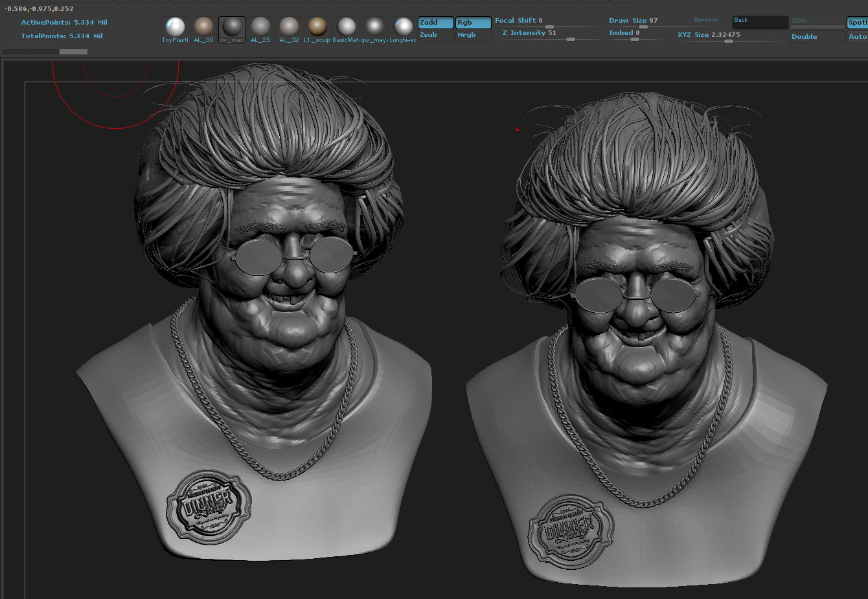Toggle the Zsub mode

click(x=436, y=35)
